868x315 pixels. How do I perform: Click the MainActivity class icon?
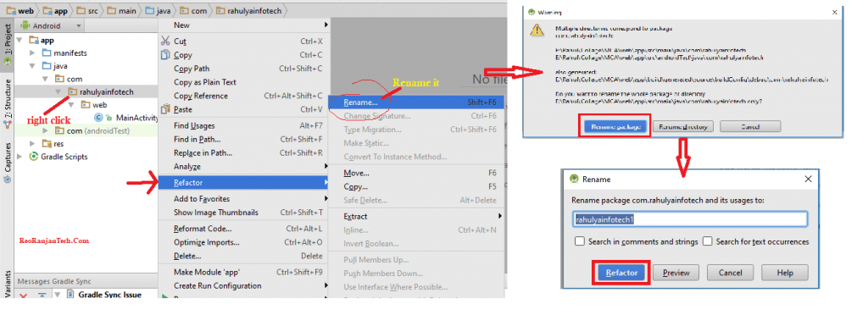click(x=98, y=118)
